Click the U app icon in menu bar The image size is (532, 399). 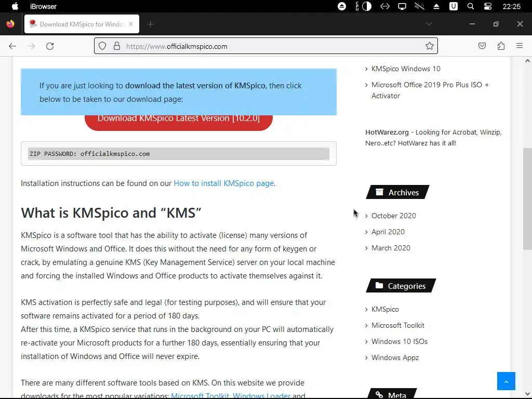point(454,6)
